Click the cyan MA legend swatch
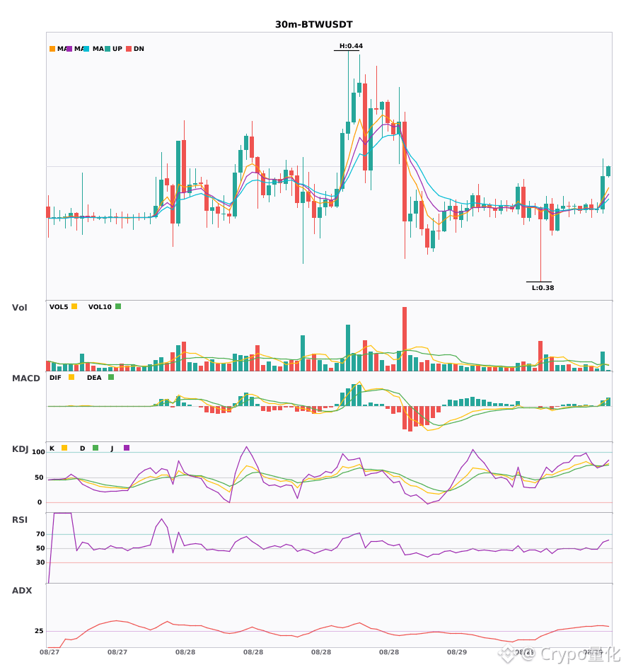The image size is (626, 672). [x=86, y=49]
